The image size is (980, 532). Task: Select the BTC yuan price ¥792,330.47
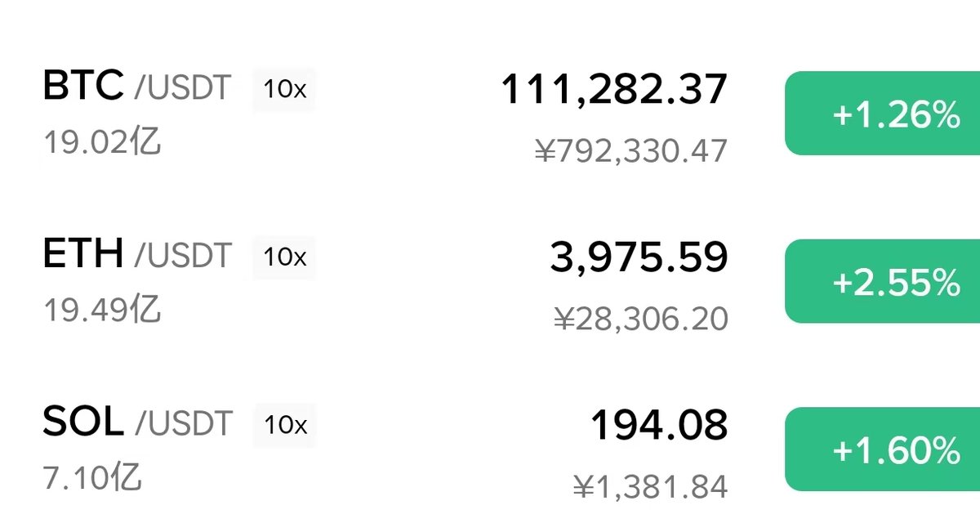point(630,151)
